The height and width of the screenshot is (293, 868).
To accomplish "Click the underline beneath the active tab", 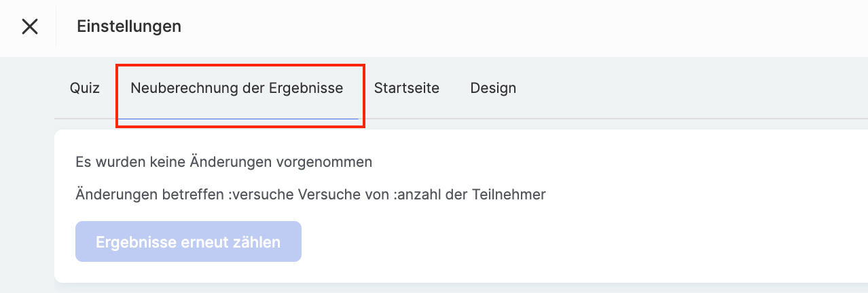I will 238,119.
